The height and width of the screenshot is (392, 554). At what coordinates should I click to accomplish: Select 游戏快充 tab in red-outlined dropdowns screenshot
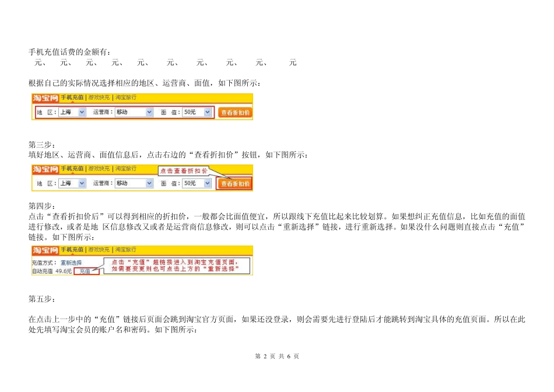click(99, 97)
